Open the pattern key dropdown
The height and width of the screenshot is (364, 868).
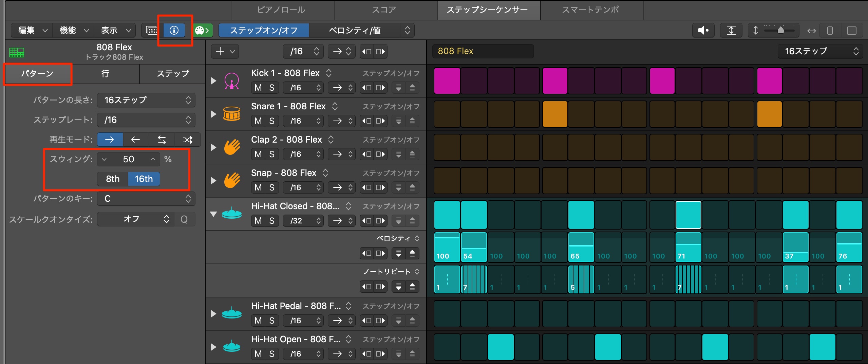click(146, 199)
